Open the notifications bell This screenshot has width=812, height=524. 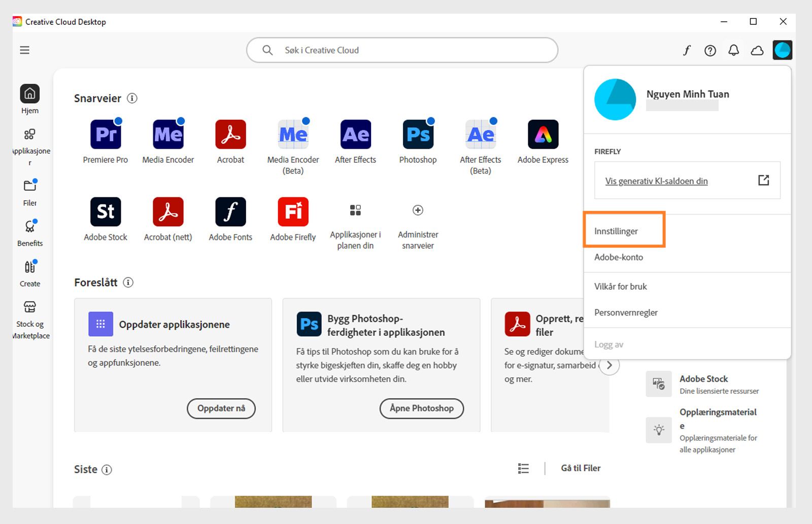[733, 50]
